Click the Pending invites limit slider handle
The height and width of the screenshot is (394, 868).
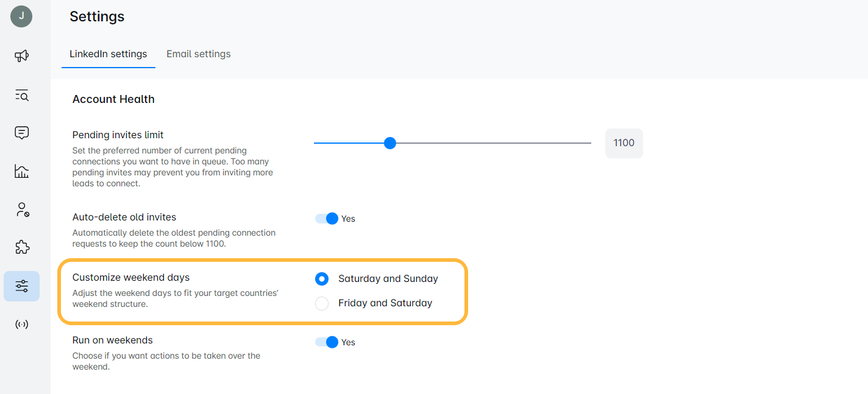(x=390, y=143)
